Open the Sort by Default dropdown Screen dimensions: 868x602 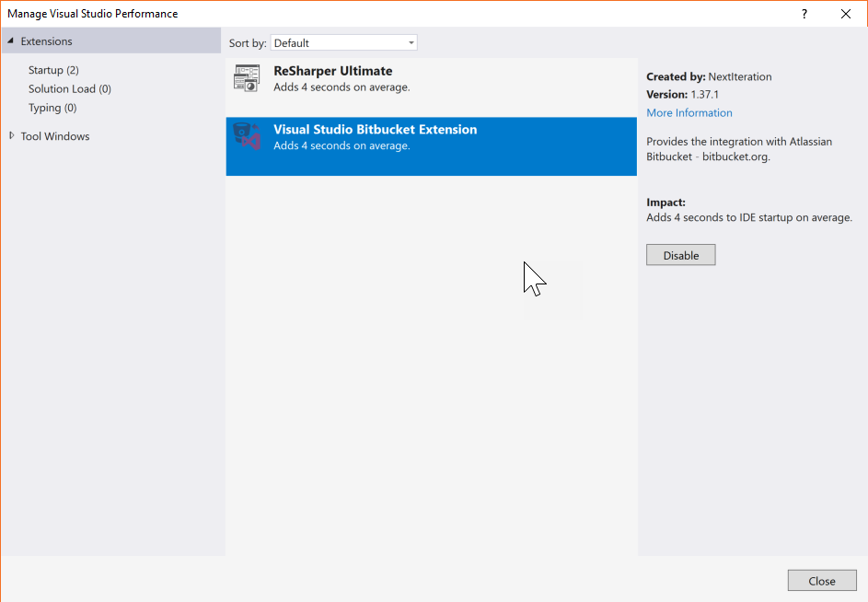(x=343, y=42)
